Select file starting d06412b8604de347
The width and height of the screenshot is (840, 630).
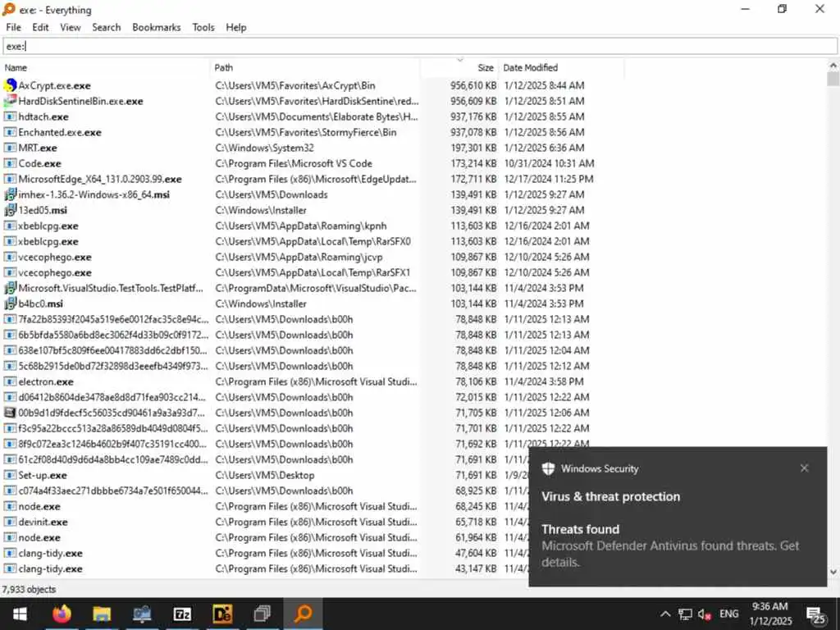(x=112, y=397)
